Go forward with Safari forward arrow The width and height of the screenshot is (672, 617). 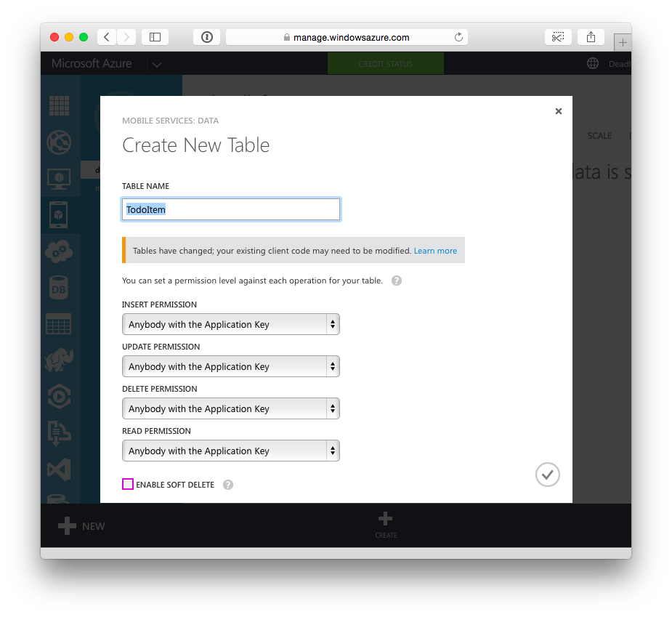click(126, 37)
